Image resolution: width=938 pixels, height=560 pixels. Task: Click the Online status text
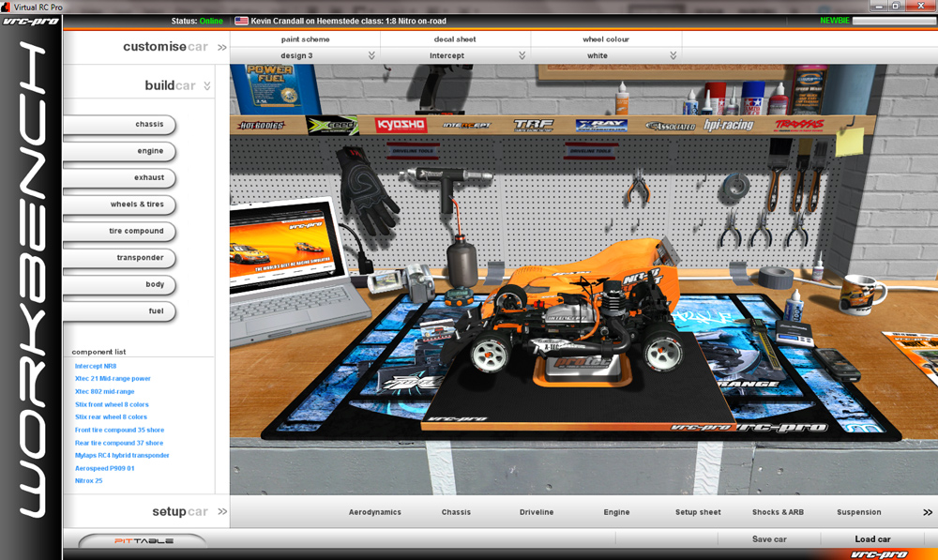pos(211,21)
